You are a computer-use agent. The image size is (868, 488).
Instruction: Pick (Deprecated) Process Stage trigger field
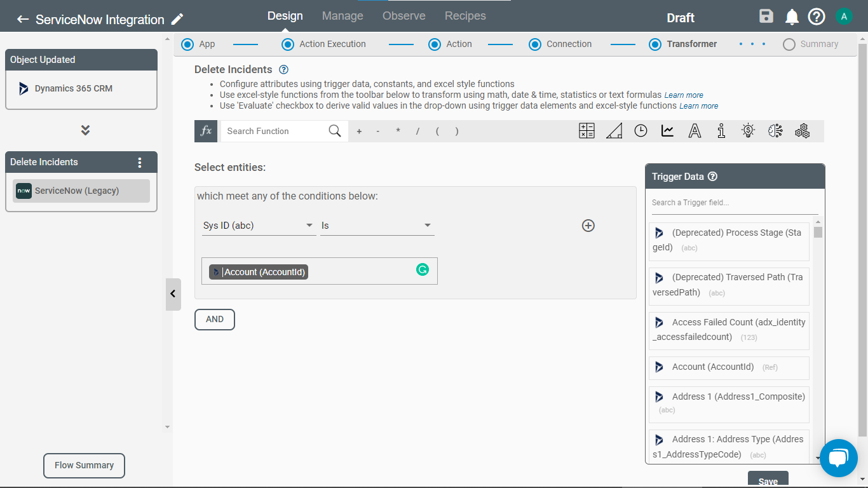pos(729,241)
